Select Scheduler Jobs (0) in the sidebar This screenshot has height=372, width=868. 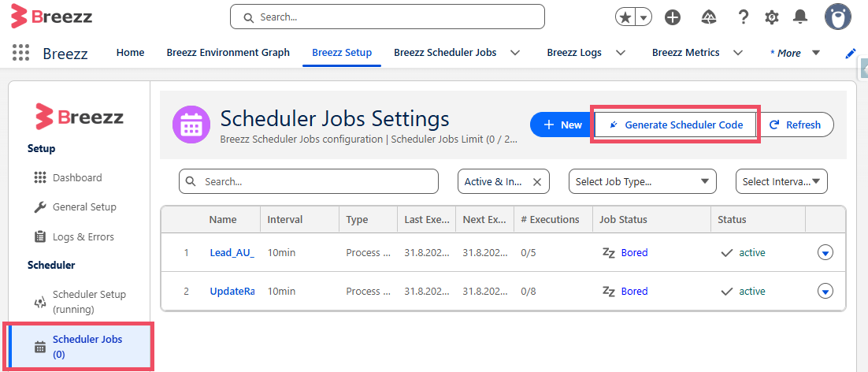[x=80, y=347]
